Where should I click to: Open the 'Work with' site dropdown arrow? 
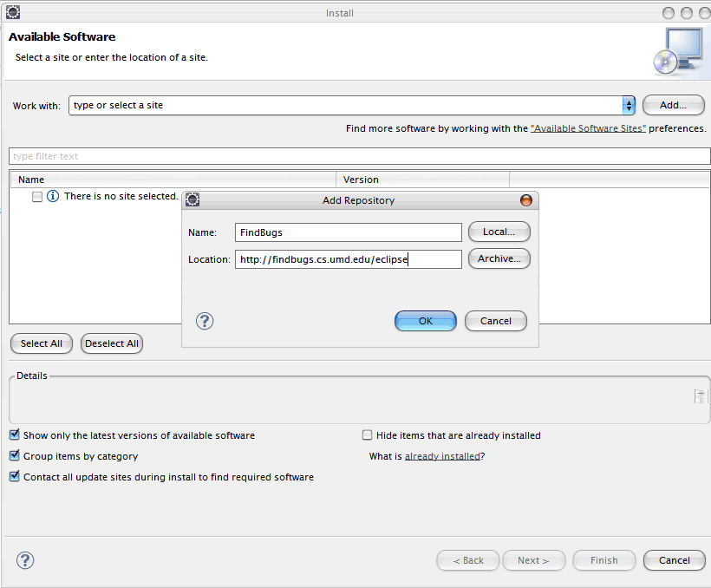click(629, 105)
